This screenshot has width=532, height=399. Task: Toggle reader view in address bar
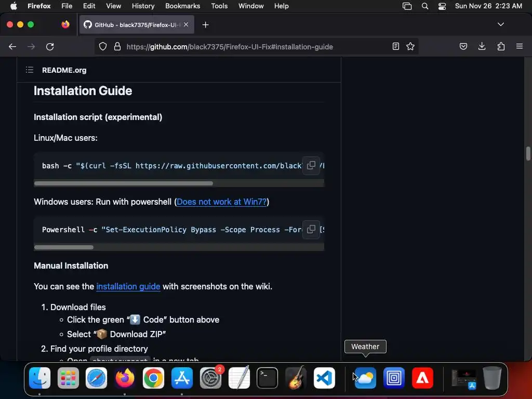click(x=395, y=46)
